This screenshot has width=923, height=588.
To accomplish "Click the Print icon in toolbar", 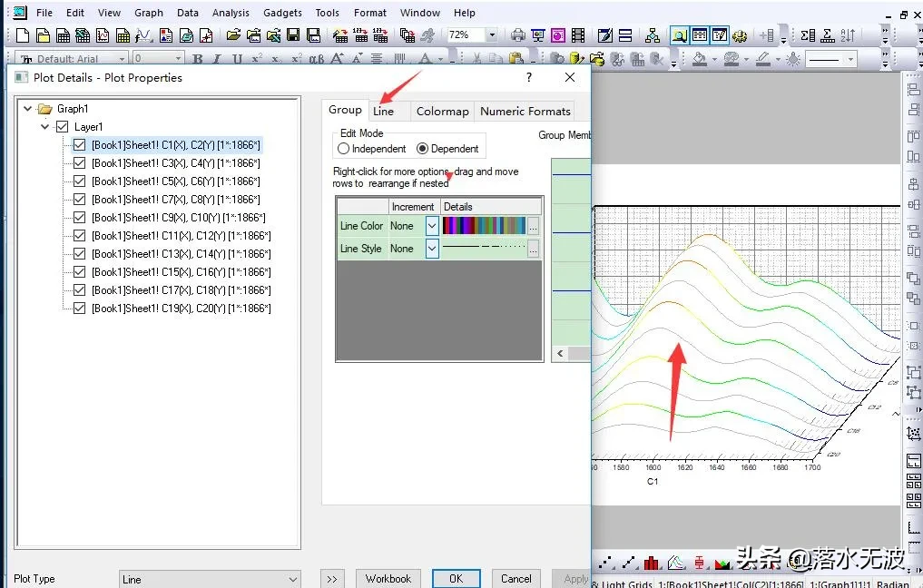I will 517,35.
